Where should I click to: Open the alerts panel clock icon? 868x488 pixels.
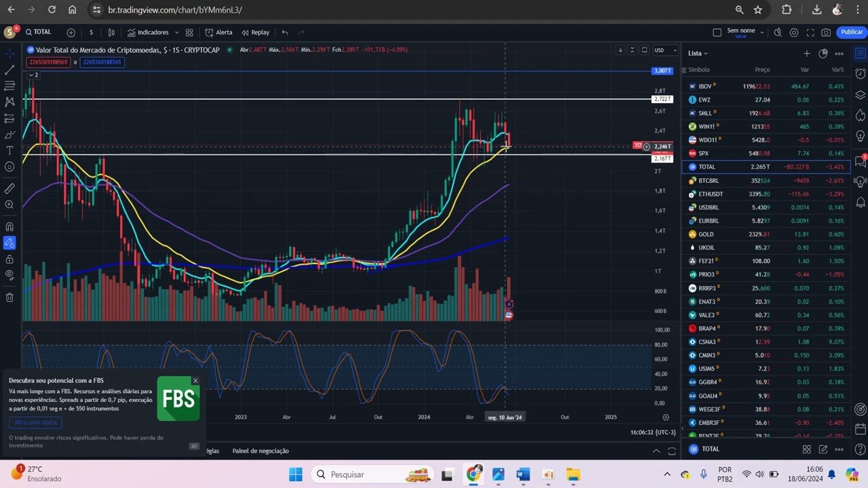tap(861, 73)
